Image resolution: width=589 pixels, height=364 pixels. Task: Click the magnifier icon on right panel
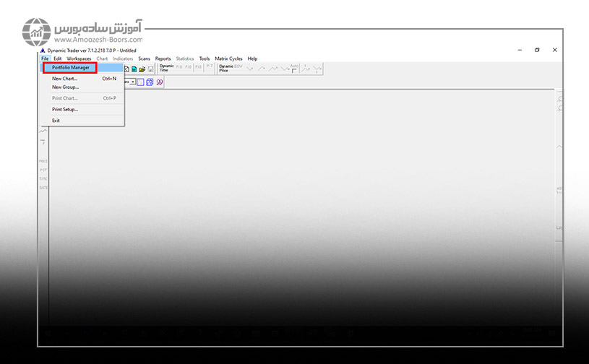tap(561, 99)
